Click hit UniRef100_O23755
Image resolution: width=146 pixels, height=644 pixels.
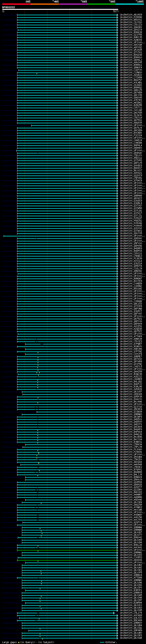[131, 35]
